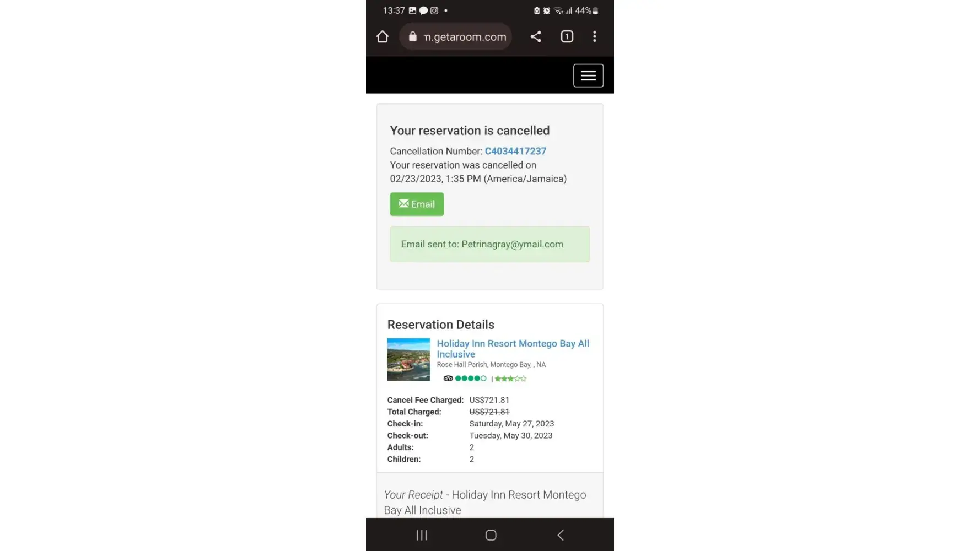Viewport: 980px width, 551px height.
Task: Click the green Email button
Action: (417, 204)
